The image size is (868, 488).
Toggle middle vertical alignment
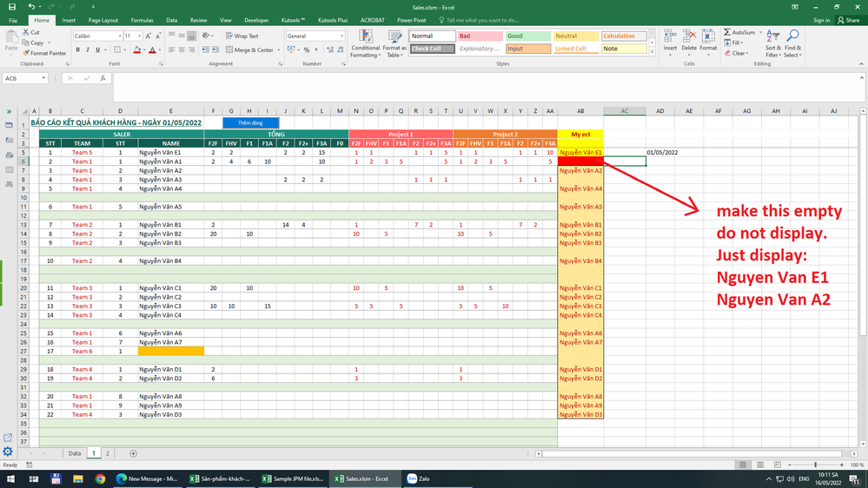pos(182,36)
